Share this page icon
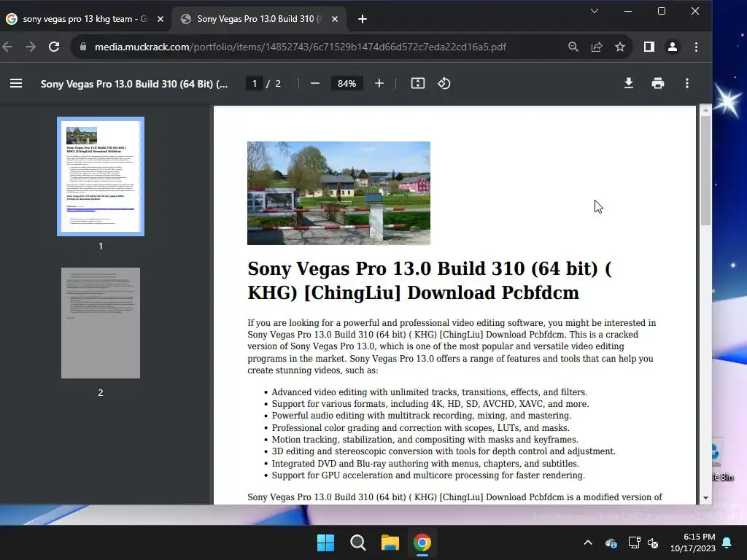 597,47
